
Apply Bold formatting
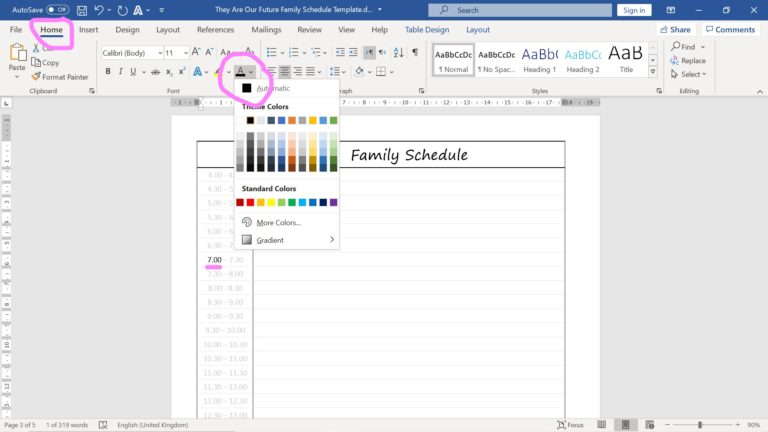[x=107, y=72]
